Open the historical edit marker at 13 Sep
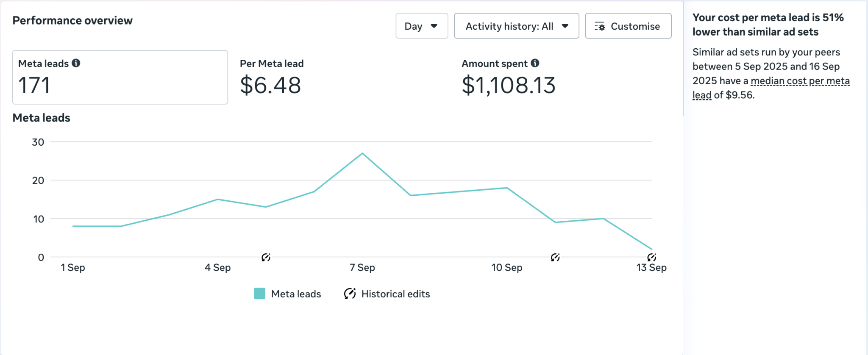The image size is (868, 355). (651, 257)
